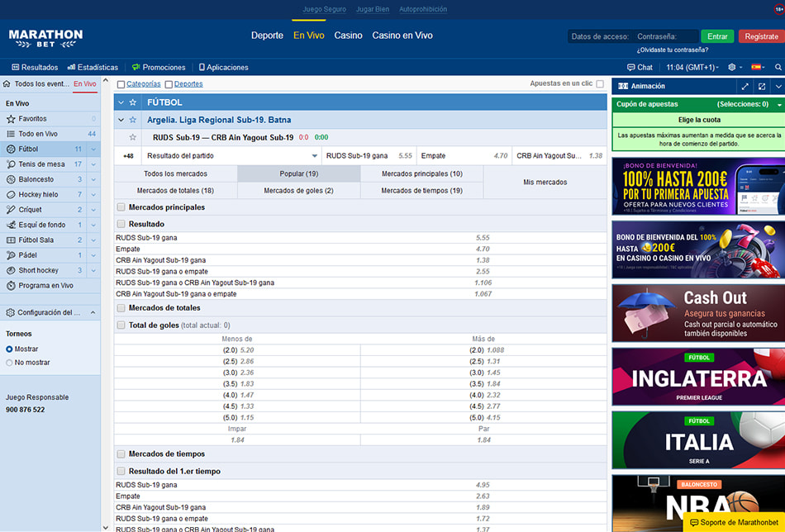Screen dimensions: 785x532
Task: Click the green Entrar button
Action: (717, 36)
